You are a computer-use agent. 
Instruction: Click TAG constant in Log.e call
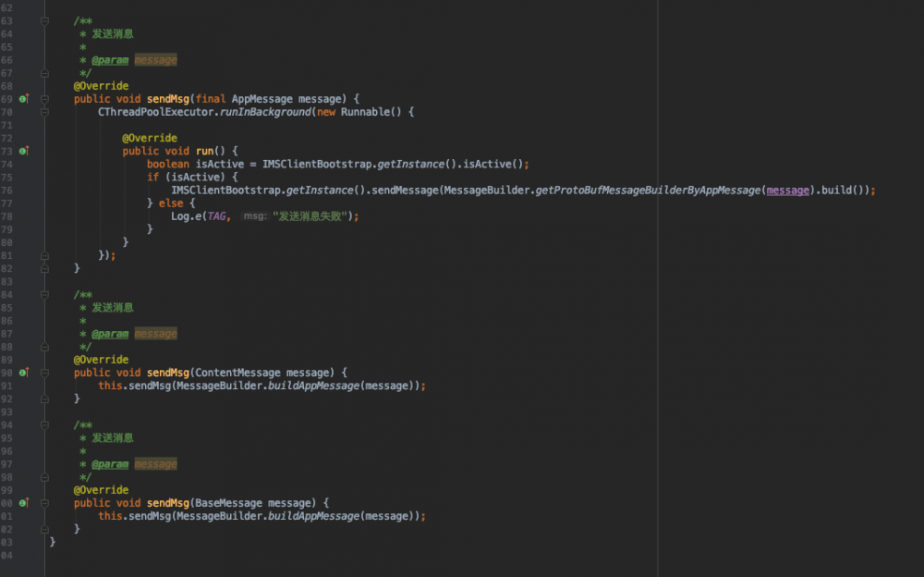click(216, 216)
